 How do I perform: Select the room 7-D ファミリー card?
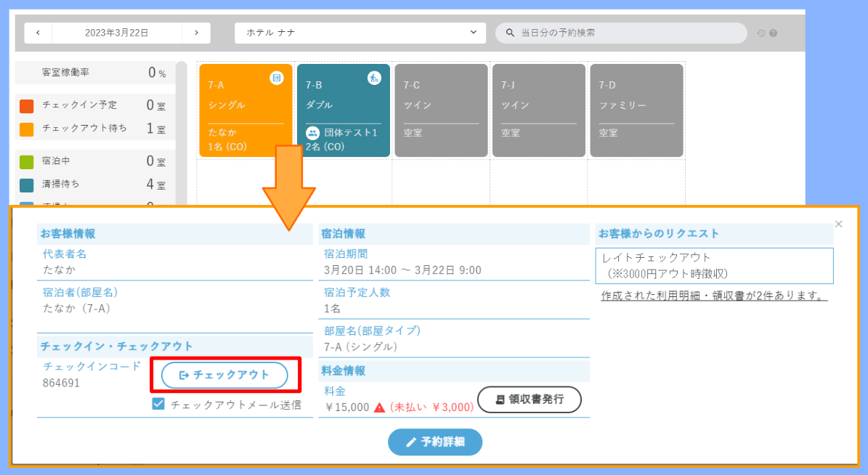(636, 110)
